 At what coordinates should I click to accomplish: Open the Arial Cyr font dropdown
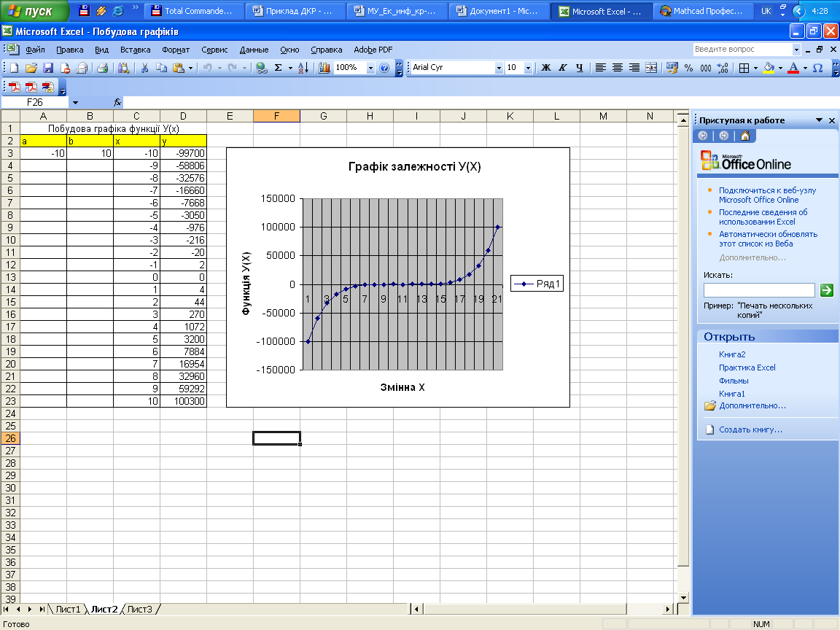click(499, 68)
